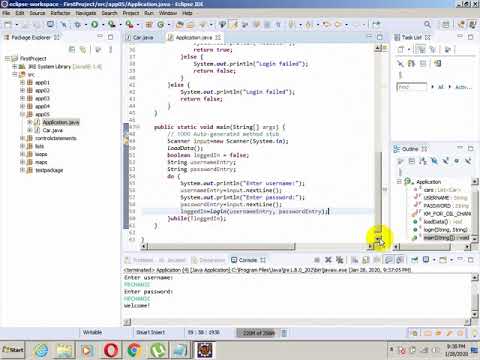480x360 pixels.
Task: Click the Open Perspective icon
Action: (x=445, y=24)
